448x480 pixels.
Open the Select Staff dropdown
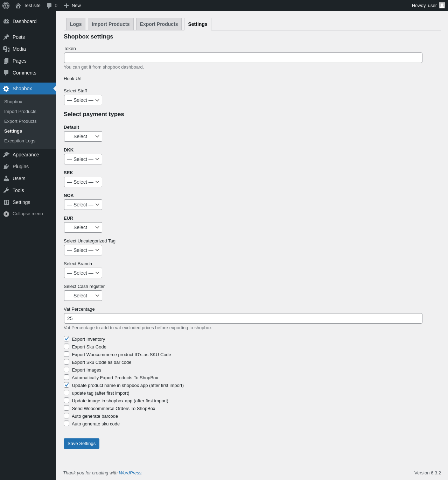click(83, 100)
